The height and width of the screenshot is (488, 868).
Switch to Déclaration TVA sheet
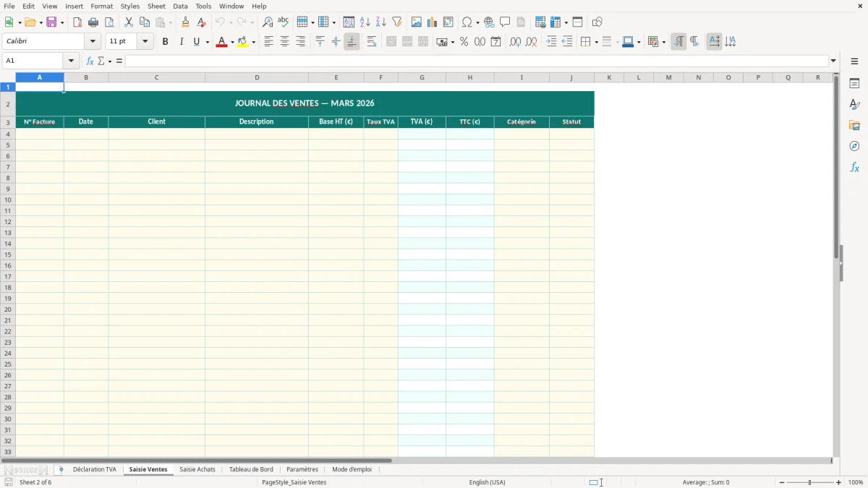click(94, 470)
